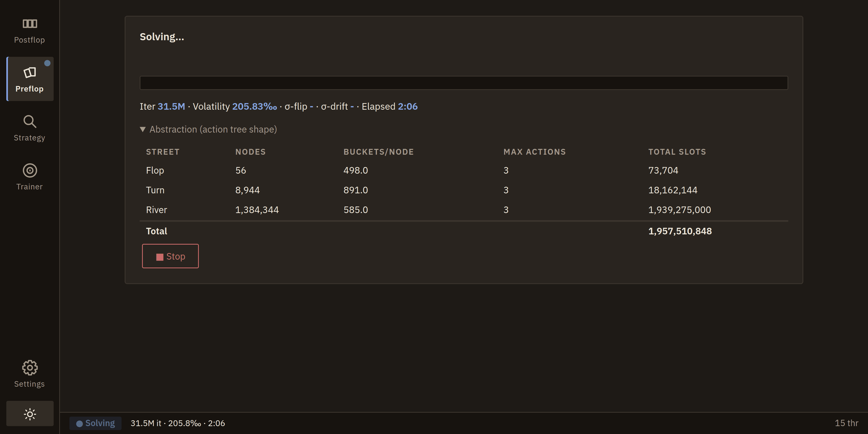Click the Postflop tab label
868x434 pixels.
29,40
